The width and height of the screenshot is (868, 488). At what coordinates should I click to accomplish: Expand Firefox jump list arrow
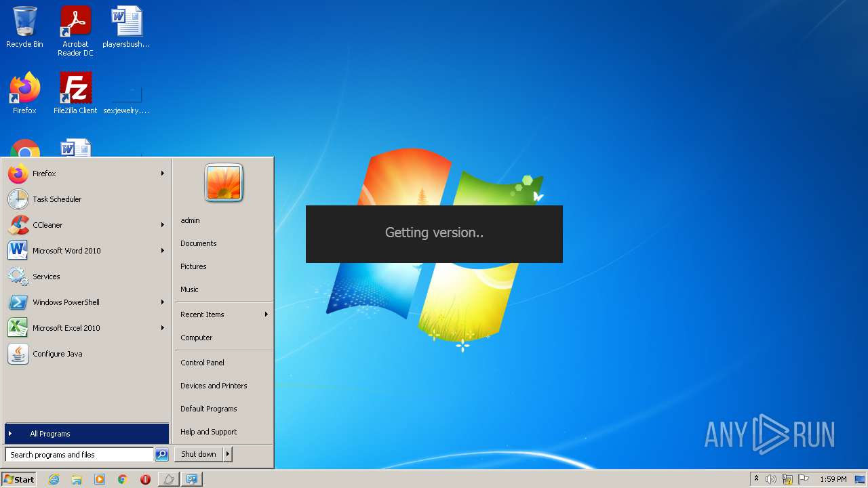pyautogui.click(x=163, y=174)
